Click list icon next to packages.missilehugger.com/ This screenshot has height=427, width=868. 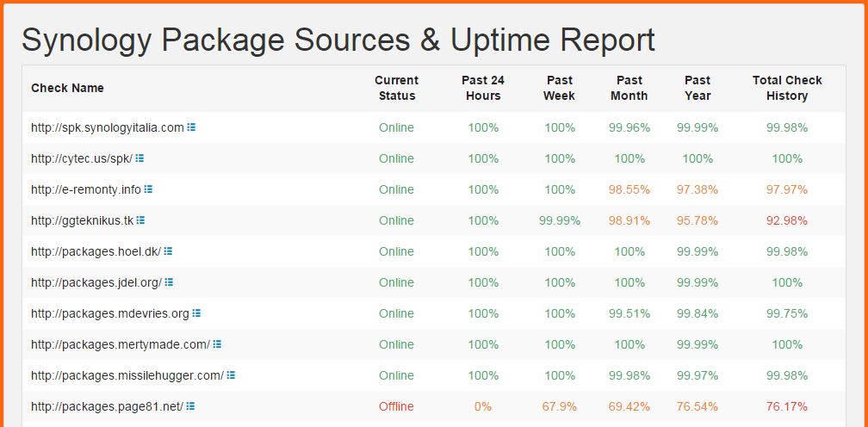(231, 375)
